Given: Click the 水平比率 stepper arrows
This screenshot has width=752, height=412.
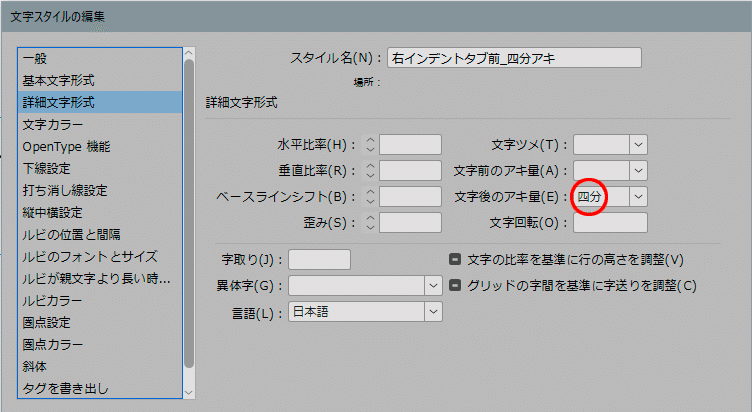Looking at the screenshot, I should pyautogui.click(x=370, y=145).
